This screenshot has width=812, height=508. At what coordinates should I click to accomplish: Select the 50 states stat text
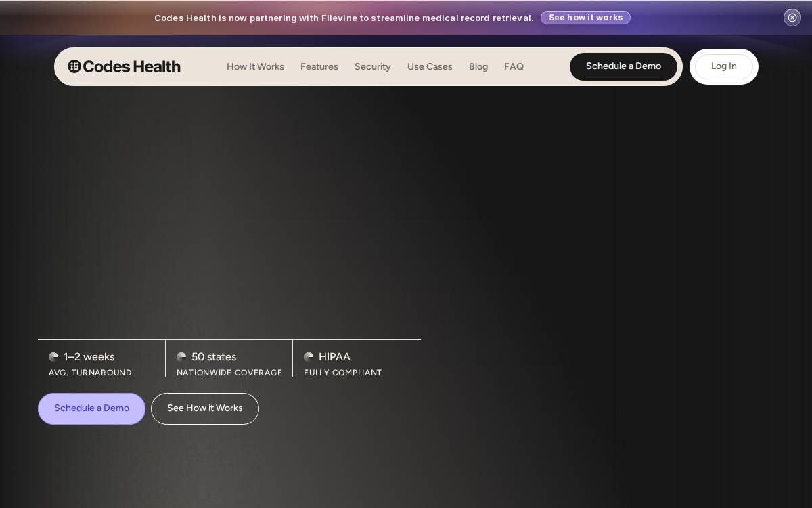pyautogui.click(x=214, y=357)
